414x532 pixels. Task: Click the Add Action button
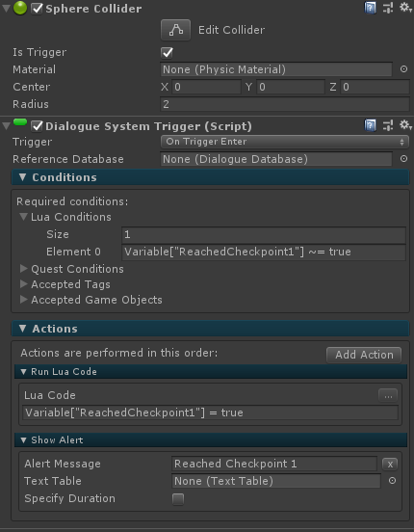tap(364, 355)
